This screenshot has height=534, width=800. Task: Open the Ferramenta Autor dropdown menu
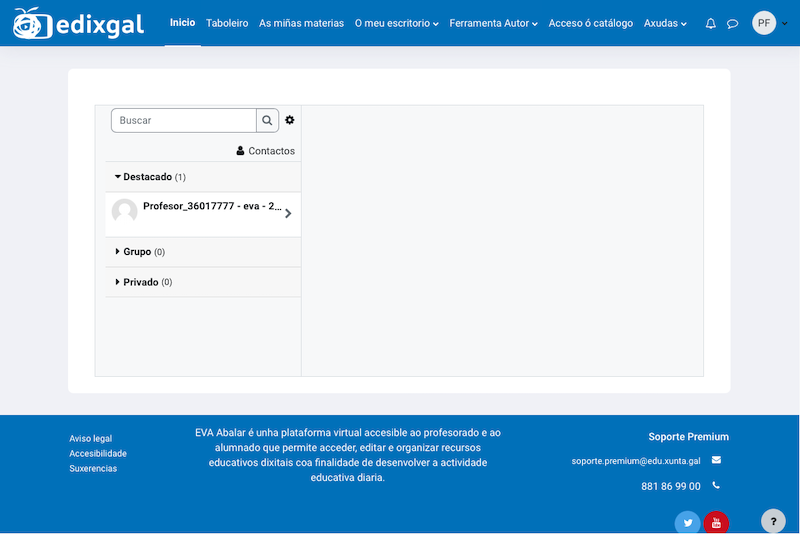click(x=493, y=23)
